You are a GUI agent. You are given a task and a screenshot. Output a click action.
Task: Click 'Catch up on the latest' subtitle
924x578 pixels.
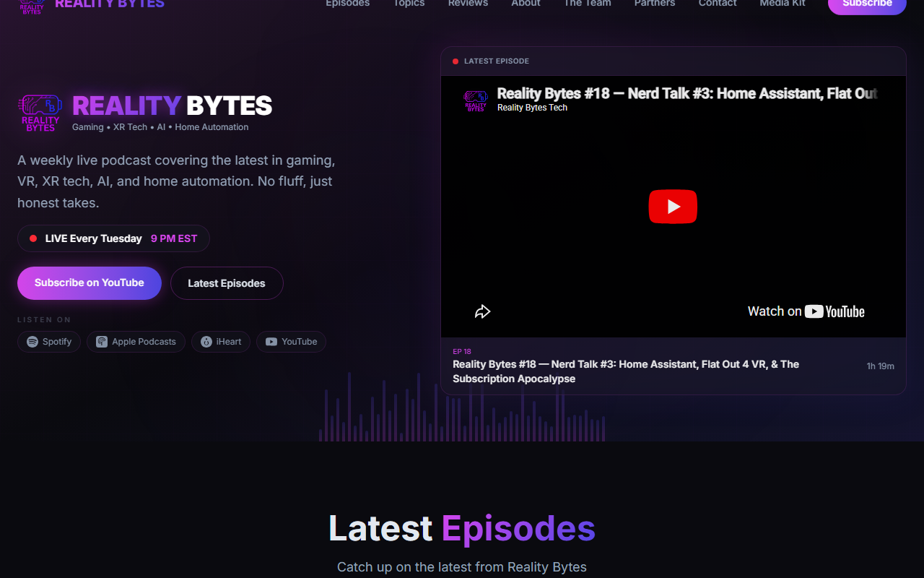tap(462, 567)
